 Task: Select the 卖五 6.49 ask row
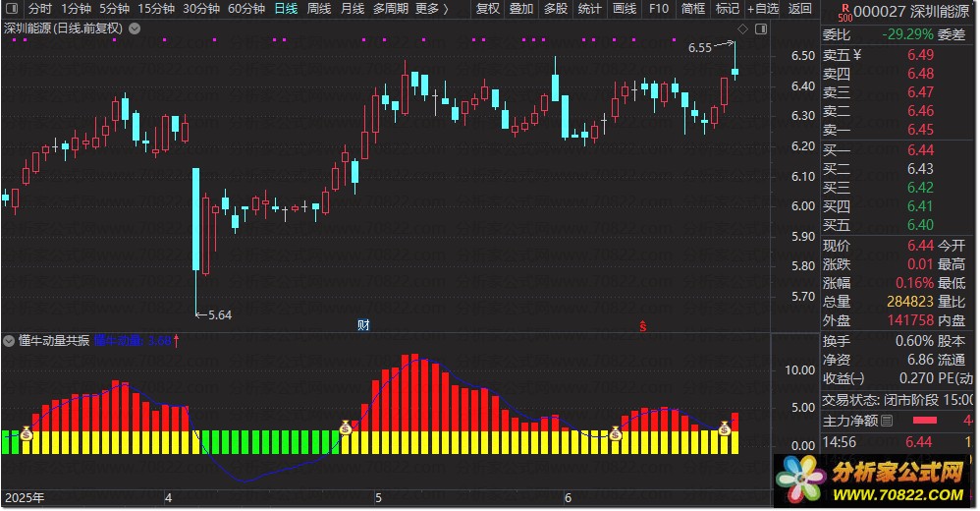pyautogui.click(x=898, y=55)
